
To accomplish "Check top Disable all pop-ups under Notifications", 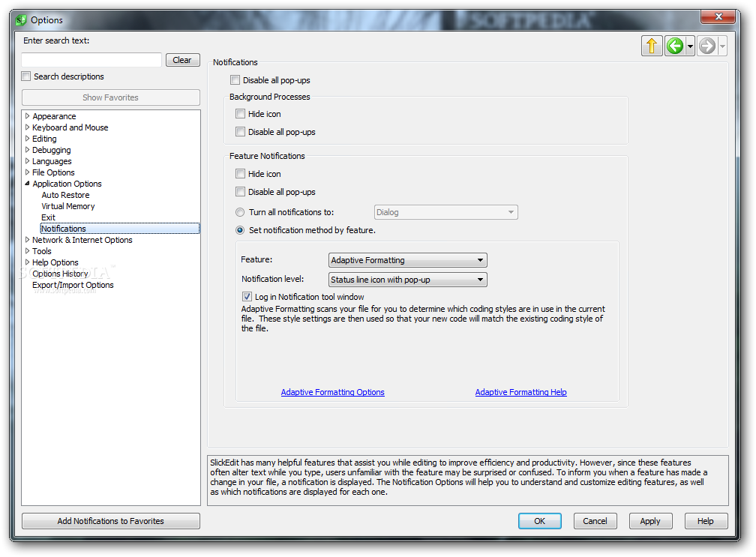I will (x=235, y=80).
